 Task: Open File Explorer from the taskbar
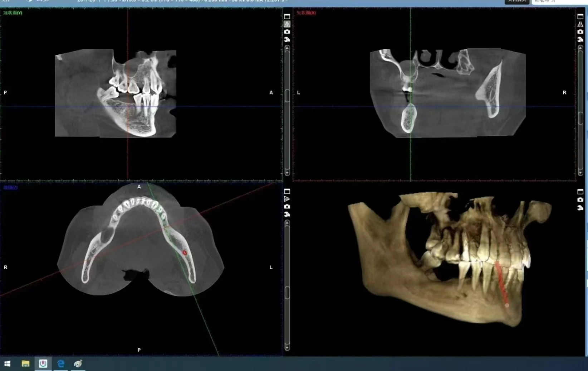25,364
